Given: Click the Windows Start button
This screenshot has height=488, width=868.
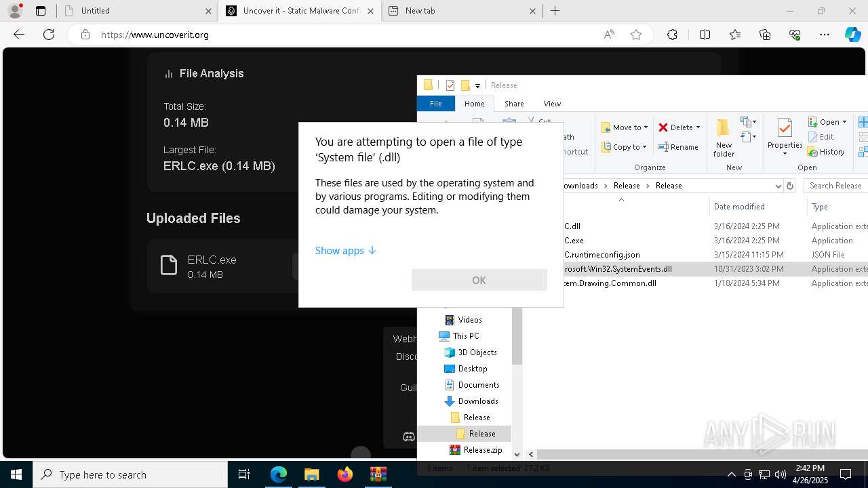Looking at the screenshot, I should point(16,474).
